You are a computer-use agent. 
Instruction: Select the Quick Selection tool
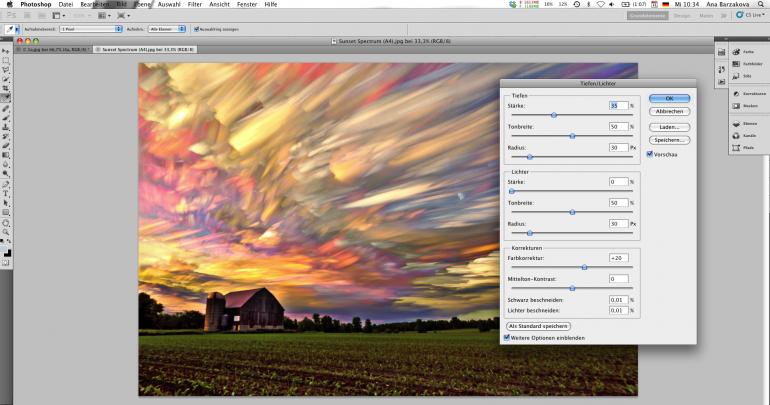pyautogui.click(x=5, y=79)
